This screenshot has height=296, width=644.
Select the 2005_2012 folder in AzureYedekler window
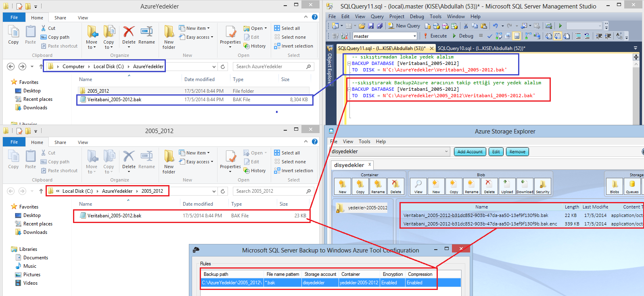tap(193, 91)
